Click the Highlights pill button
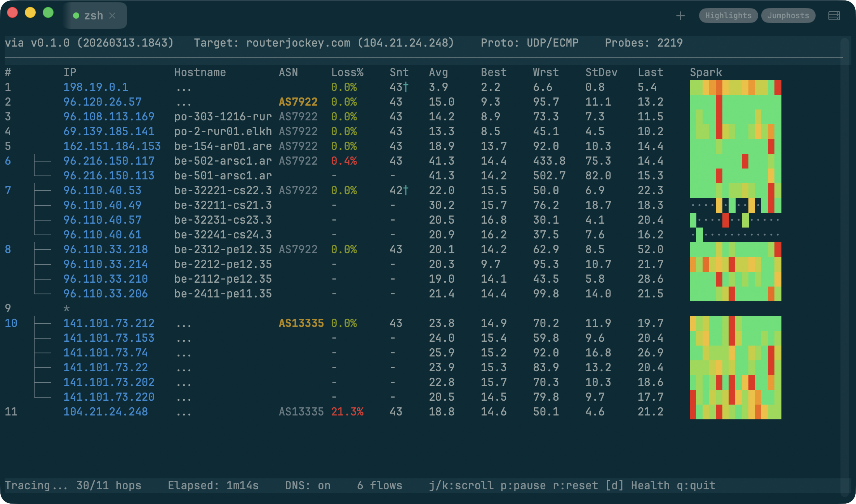The height and width of the screenshot is (504, 856). [x=728, y=16]
